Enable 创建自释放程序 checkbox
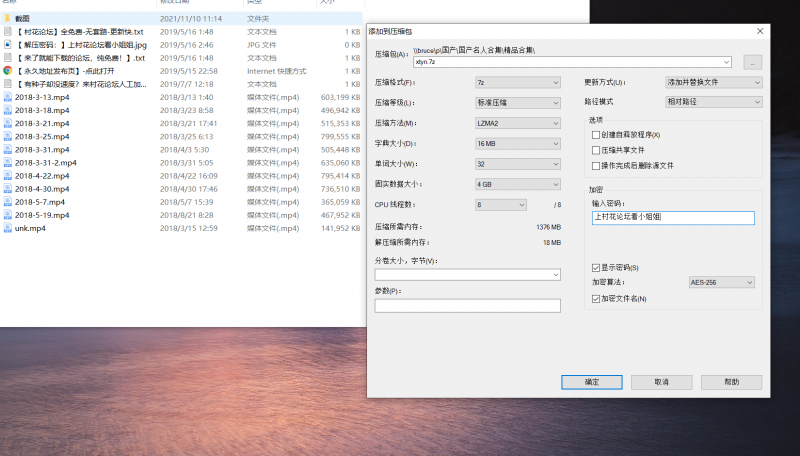 (x=596, y=134)
